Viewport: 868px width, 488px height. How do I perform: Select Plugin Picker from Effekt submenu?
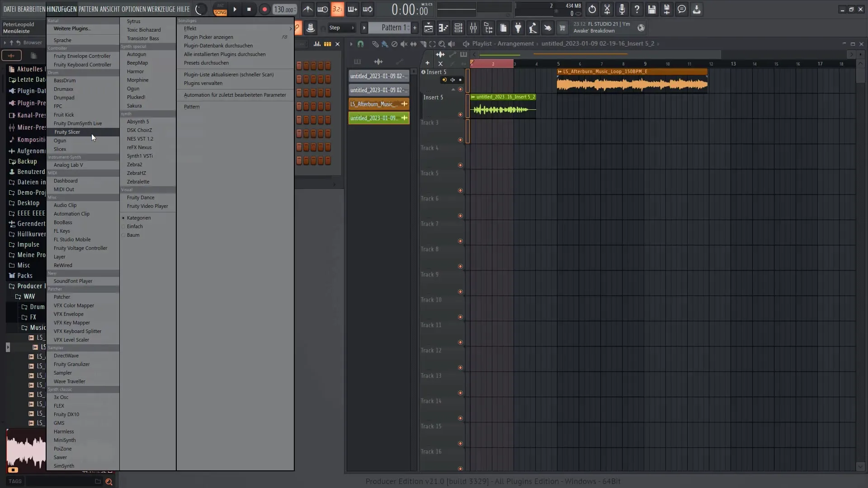(208, 36)
